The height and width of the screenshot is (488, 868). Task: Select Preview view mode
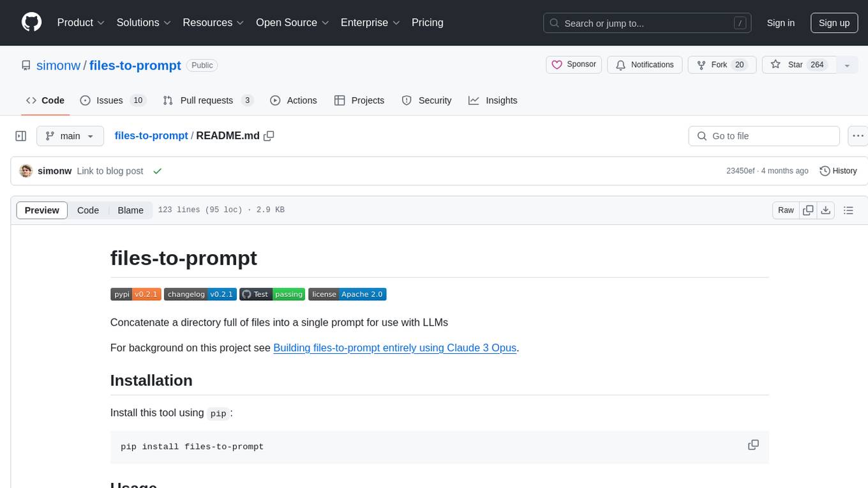click(x=42, y=210)
